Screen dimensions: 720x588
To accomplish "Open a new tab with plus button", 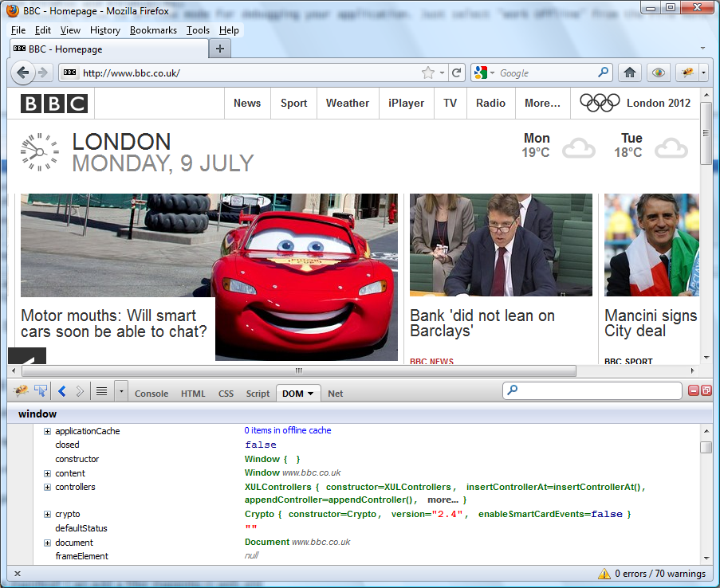I will click(x=220, y=49).
